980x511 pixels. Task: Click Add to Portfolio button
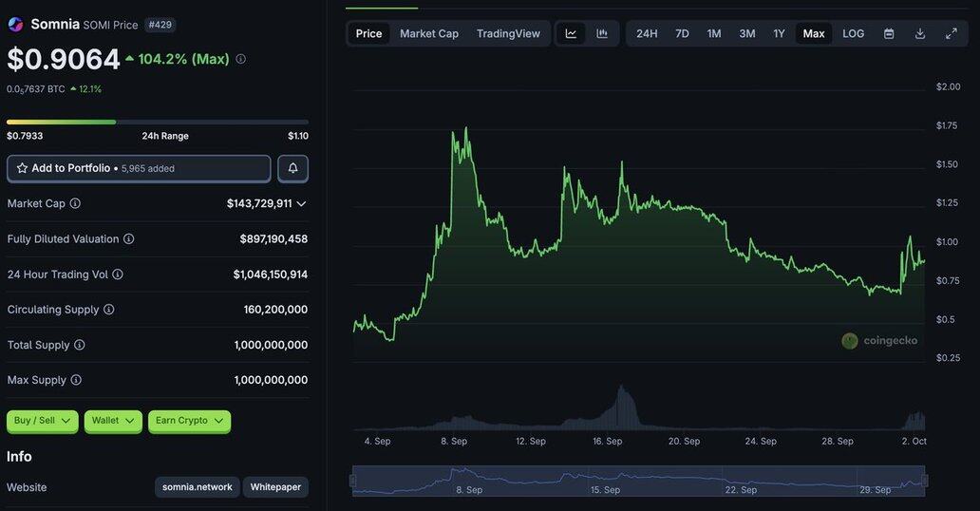coord(139,168)
